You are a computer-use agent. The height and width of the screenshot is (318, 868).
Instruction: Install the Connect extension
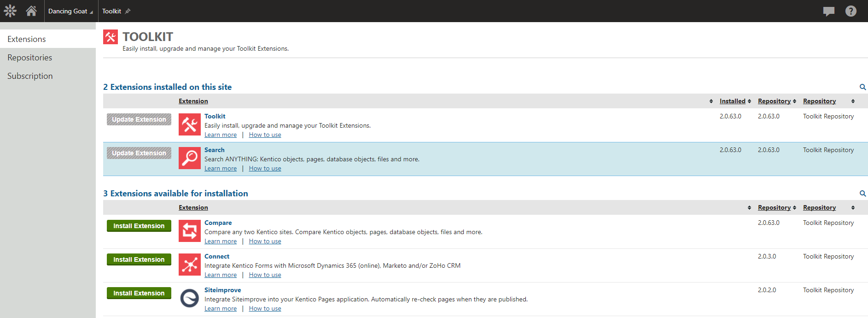tap(139, 259)
